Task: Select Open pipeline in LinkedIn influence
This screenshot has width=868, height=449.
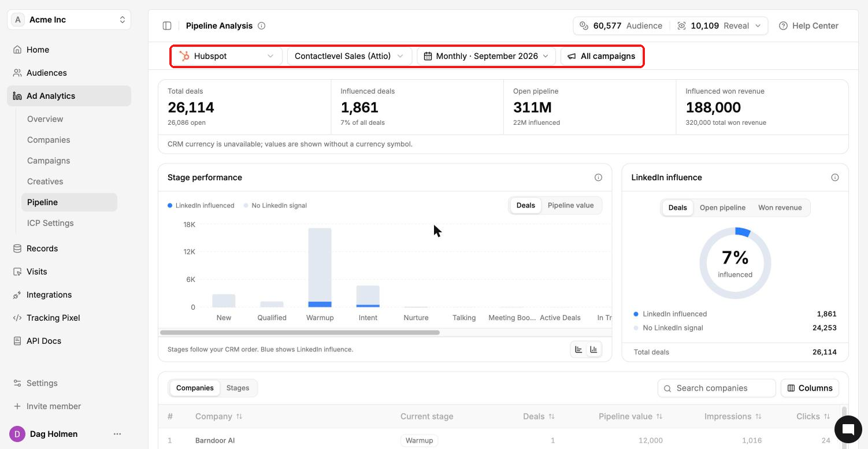Action: tap(722, 207)
